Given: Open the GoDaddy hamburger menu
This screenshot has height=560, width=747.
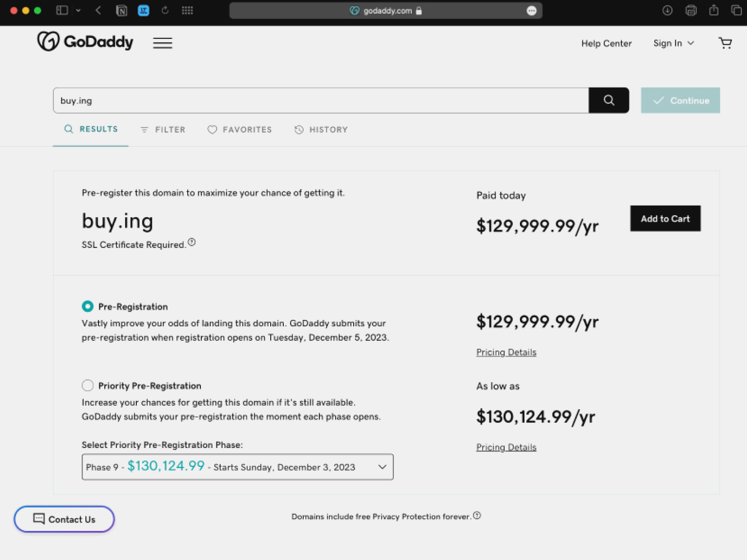Looking at the screenshot, I should pyautogui.click(x=162, y=43).
